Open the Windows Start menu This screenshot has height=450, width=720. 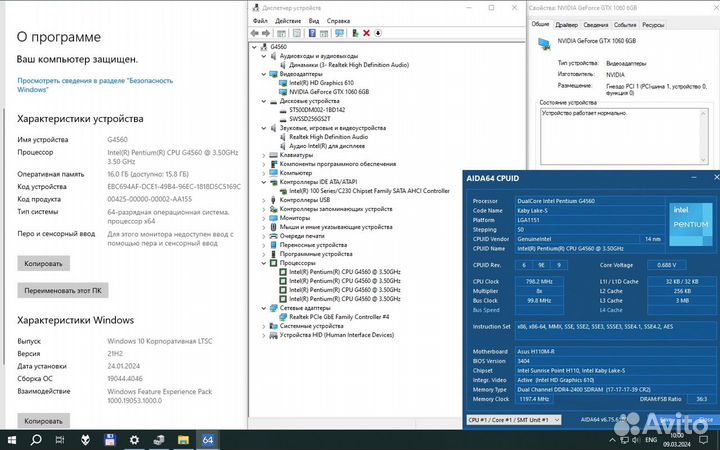click(x=11, y=440)
